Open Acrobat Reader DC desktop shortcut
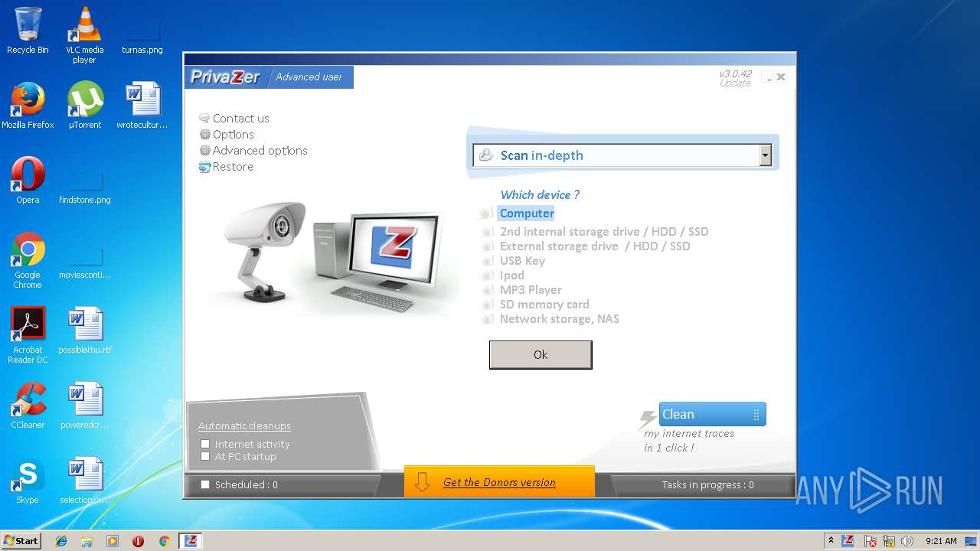Image resolution: width=980 pixels, height=551 pixels. pyautogui.click(x=28, y=335)
